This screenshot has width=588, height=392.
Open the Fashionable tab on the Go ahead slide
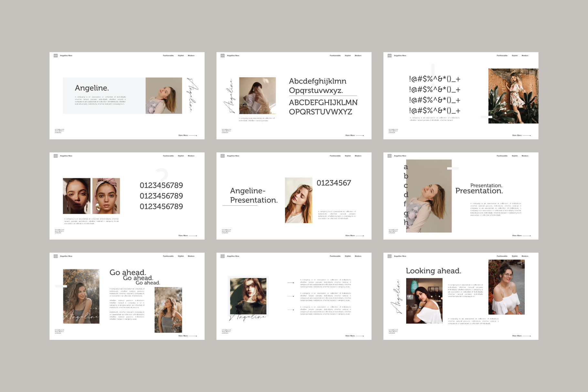[168, 256]
